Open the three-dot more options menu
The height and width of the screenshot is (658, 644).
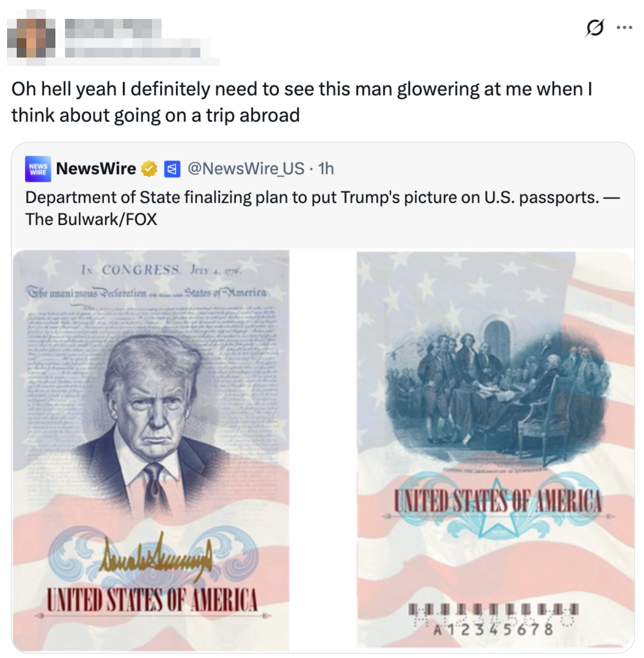[624, 28]
